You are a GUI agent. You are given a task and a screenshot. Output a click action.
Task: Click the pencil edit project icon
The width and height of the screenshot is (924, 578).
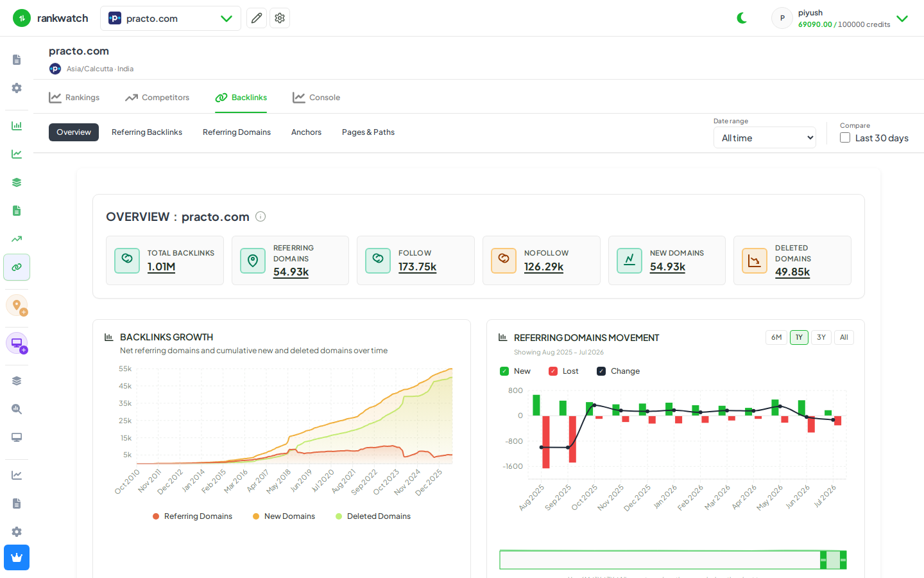[x=257, y=18]
